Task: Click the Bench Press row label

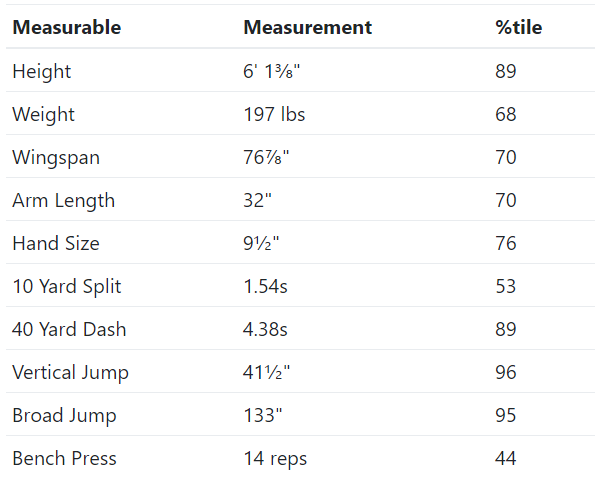Action: [x=64, y=459]
